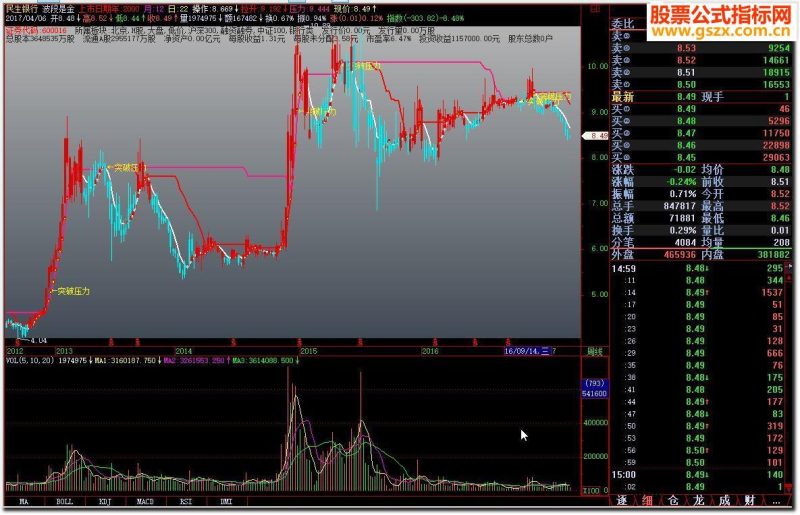Click the red down arrow of tick list
The height and width of the screenshot is (515, 800).
pos(790,487)
